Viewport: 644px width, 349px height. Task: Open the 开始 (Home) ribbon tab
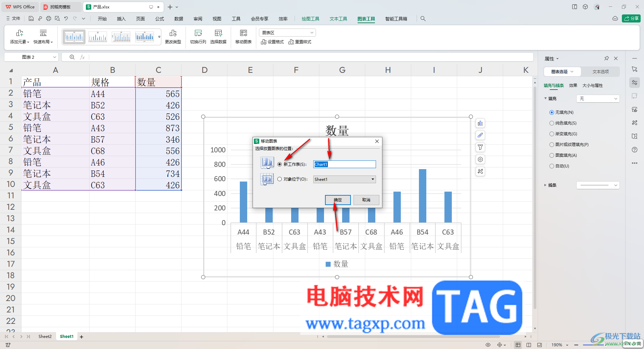[102, 19]
